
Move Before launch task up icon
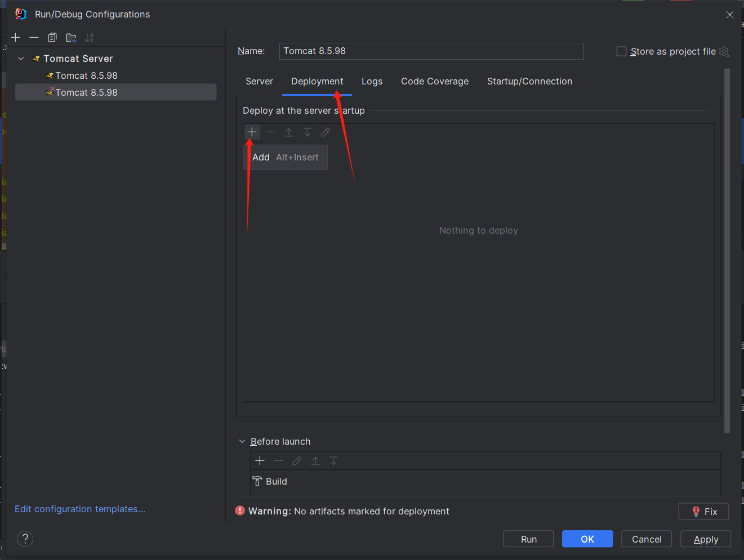[315, 461]
